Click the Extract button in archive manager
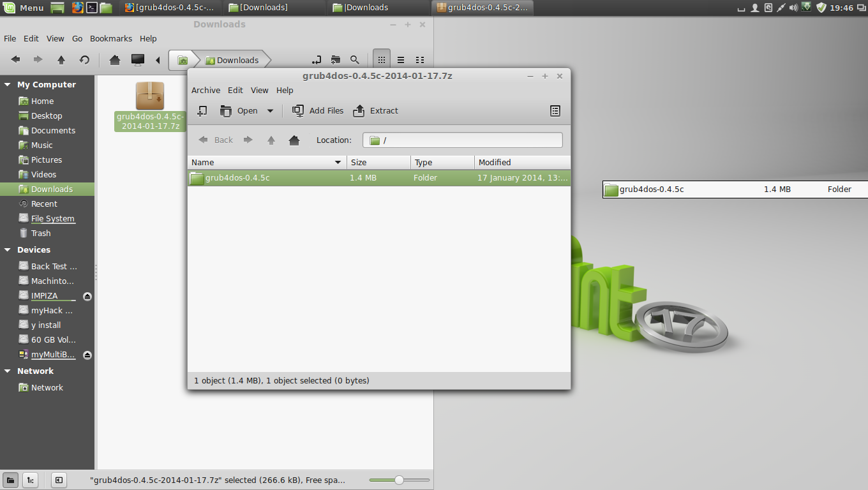Viewport: 868px width, 490px height. [375, 110]
